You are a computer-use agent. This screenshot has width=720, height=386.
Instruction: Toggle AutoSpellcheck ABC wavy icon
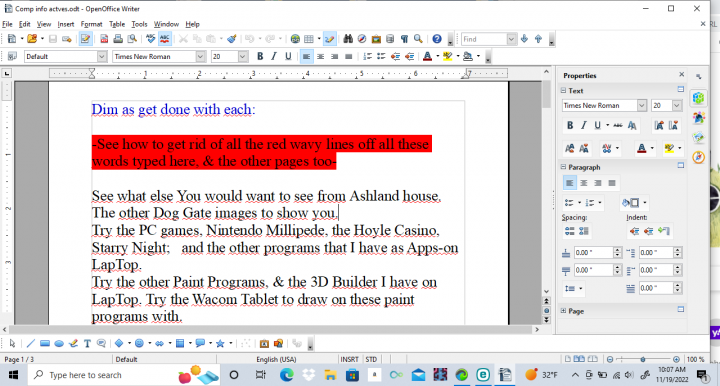[x=164, y=39]
